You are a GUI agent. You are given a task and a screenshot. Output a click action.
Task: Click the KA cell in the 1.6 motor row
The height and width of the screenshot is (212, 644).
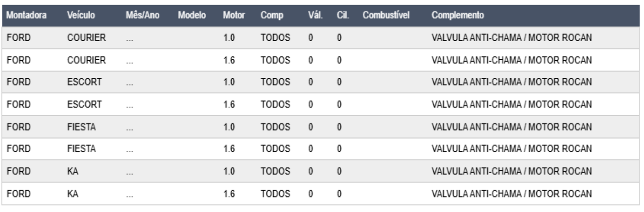[73, 194]
